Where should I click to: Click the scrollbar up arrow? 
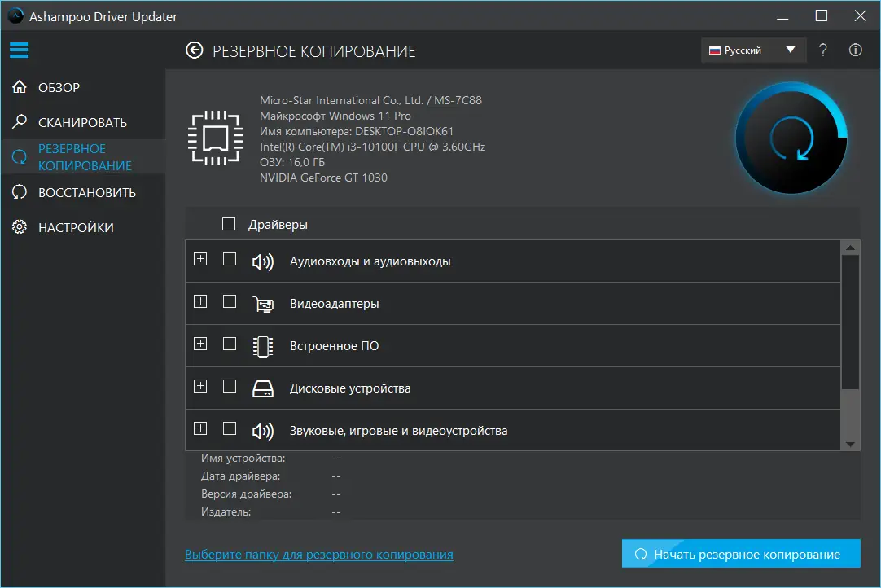click(x=850, y=248)
